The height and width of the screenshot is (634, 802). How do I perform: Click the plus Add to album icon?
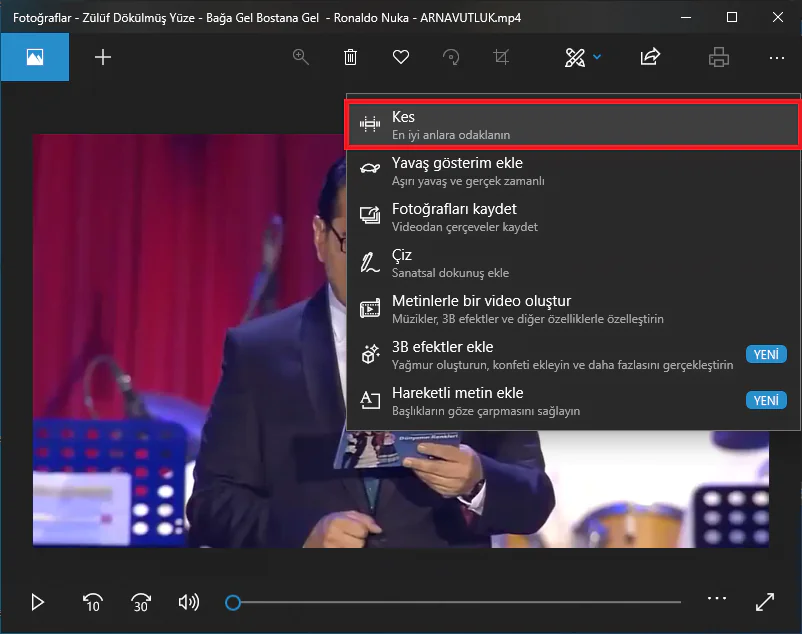103,57
